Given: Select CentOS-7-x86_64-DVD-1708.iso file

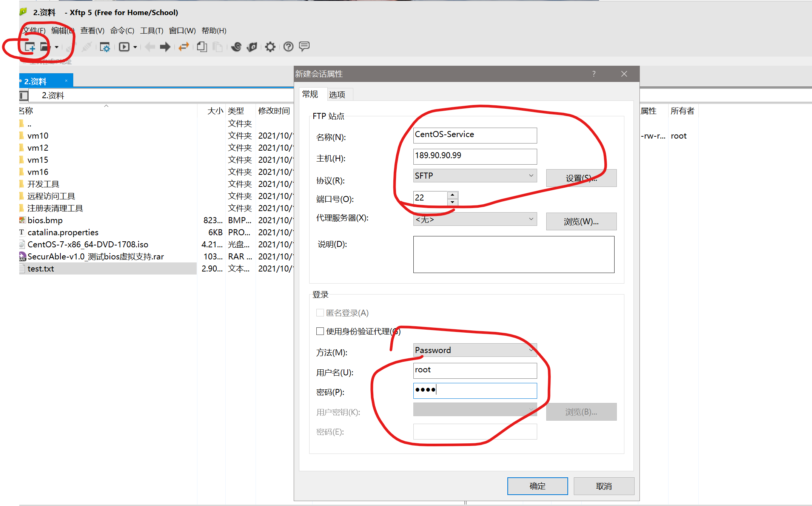Looking at the screenshot, I should (x=88, y=244).
